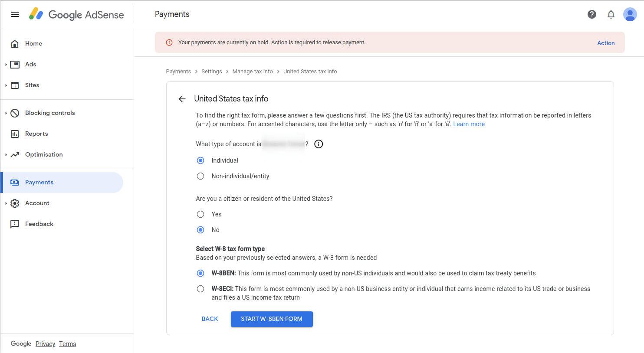644x353 pixels.
Task: Click the Learn more link
Action: pos(469,124)
